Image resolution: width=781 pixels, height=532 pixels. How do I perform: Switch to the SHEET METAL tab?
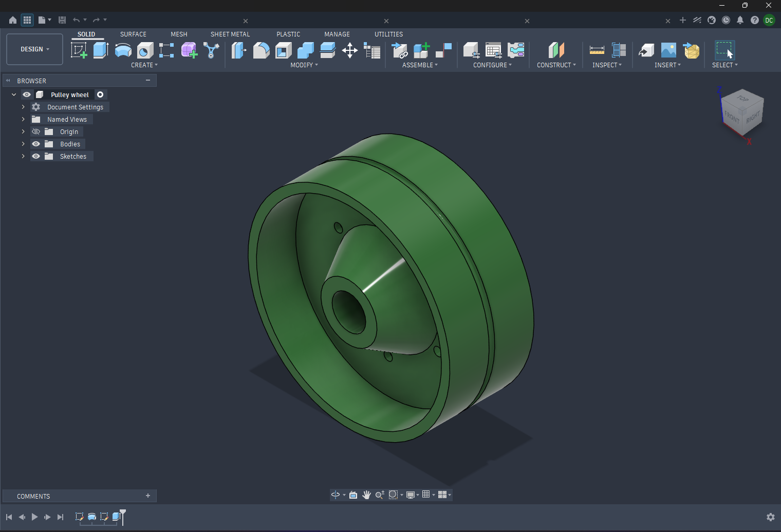coord(230,34)
